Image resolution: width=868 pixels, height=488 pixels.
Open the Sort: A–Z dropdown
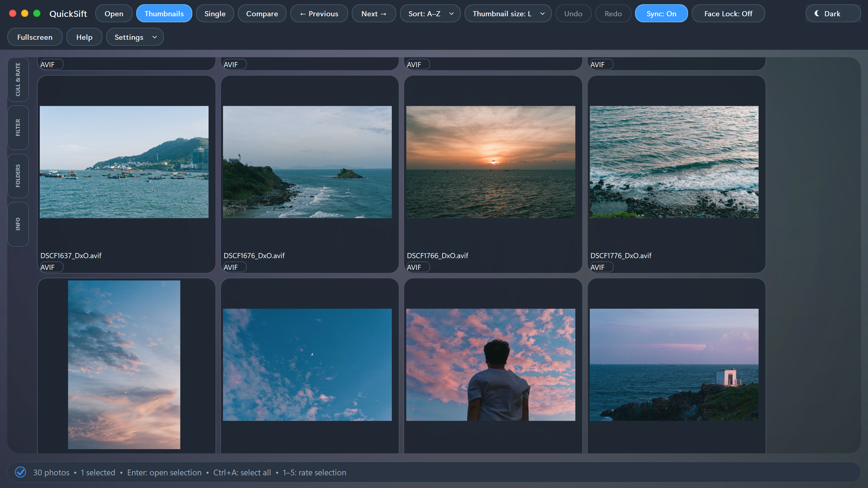click(430, 14)
